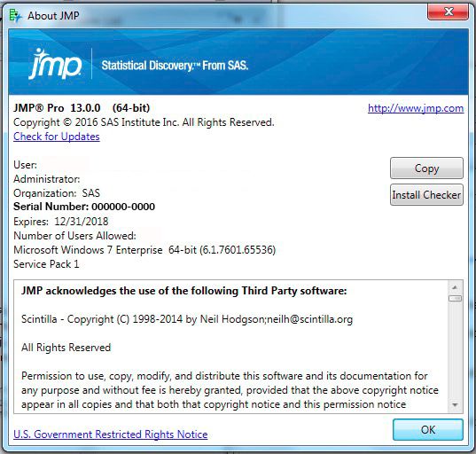The image size is (476, 454).
Task: Click the 'About JMP' window title
Action: pos(53,15)
